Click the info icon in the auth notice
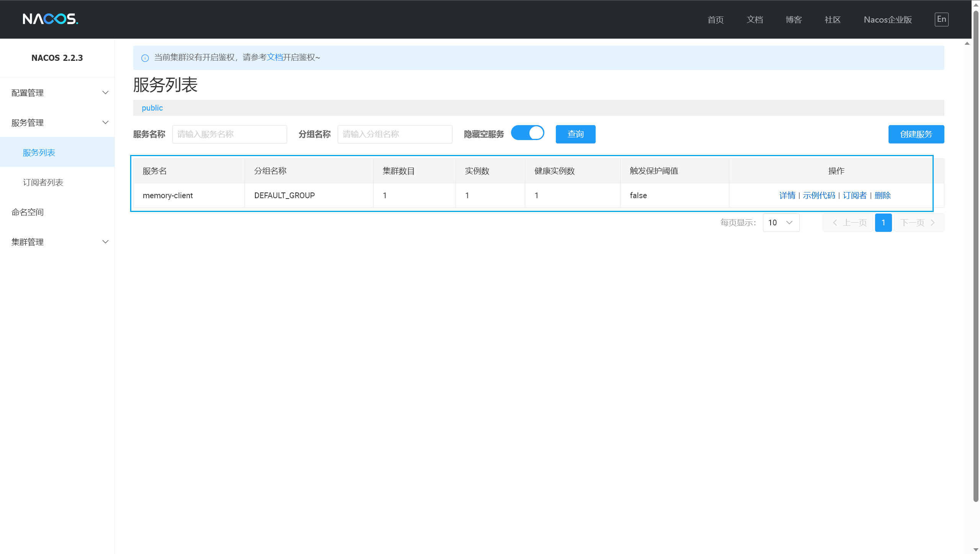The height and width of the screenshot is (554, 980). pos(145,58)
